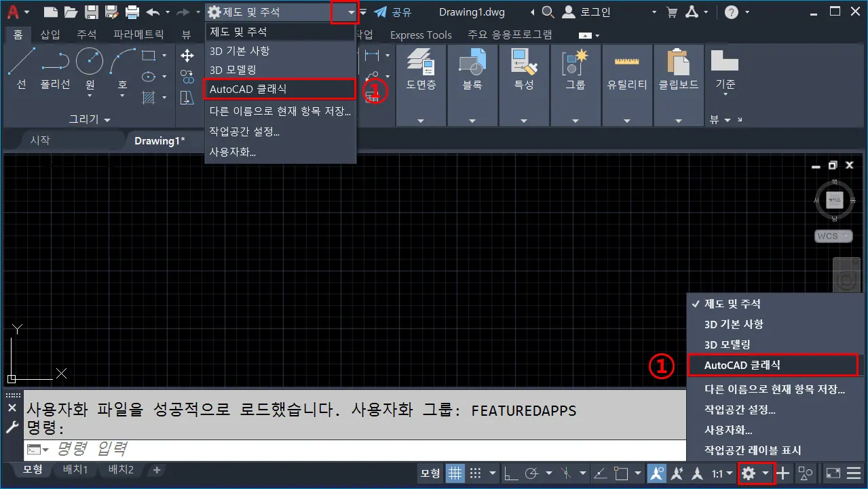This screenshot has height=489, width=868.
Task: Open the Quick Access Toolbar customize arrow
Action: point(363,12)
